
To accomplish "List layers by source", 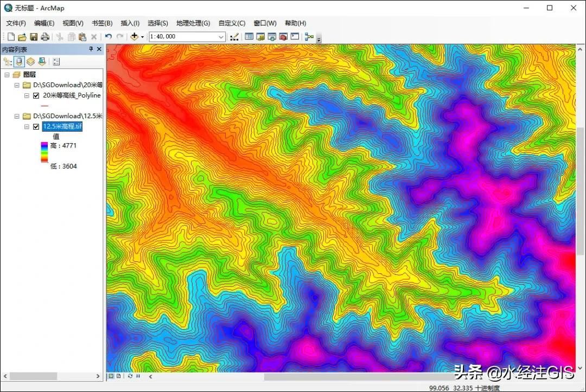I will tap(19, 62).
